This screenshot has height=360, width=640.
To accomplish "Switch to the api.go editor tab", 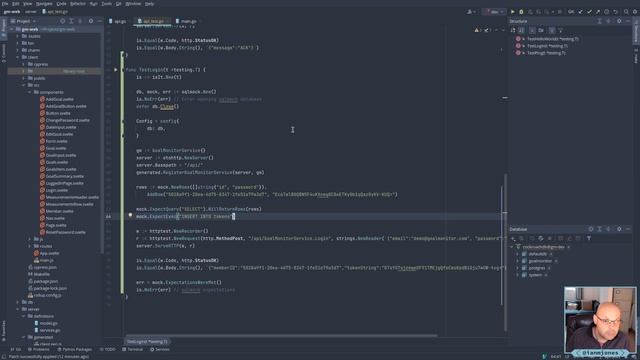I will click(118, 21).
